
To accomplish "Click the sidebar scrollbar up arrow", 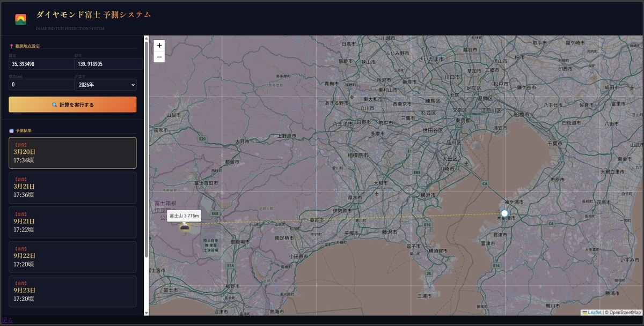I will click(145, 39).
